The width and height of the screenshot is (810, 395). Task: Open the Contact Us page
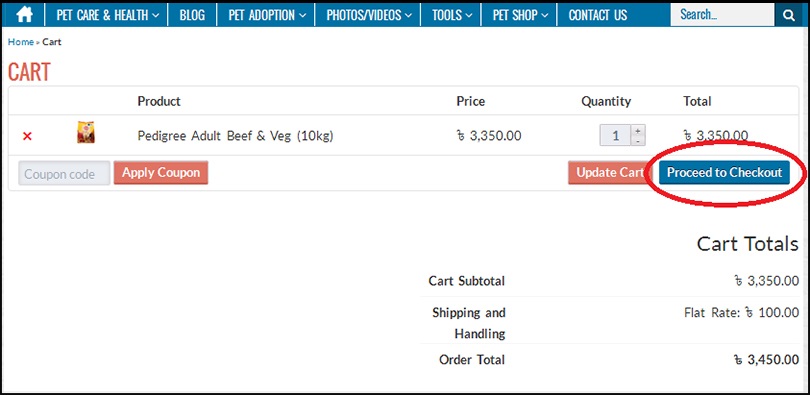click(x=598, y=15)
